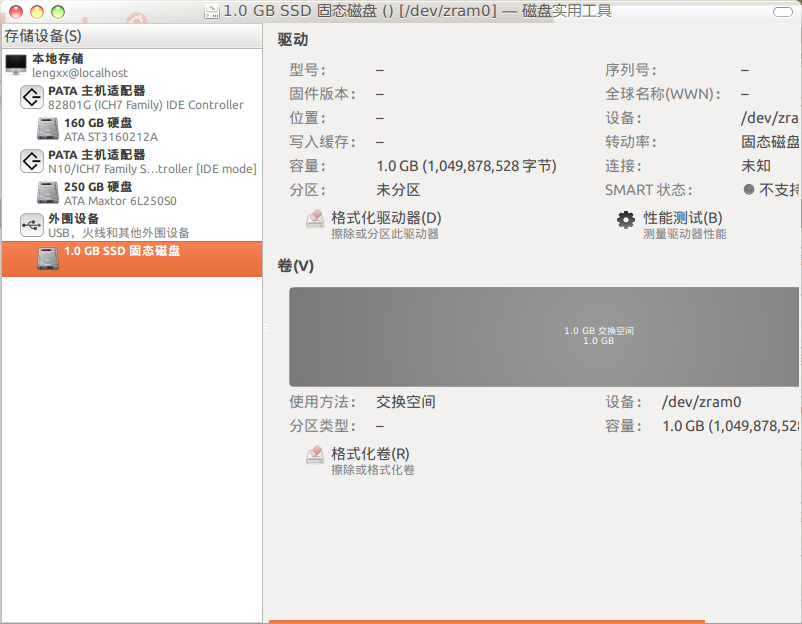Click the pane divider grip handle

(x=265, y=327)
